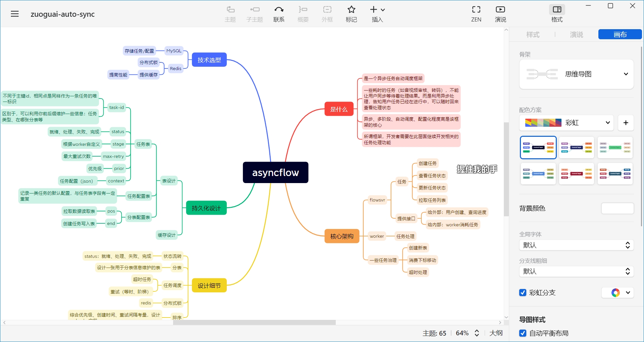This screenshot has width=644, height=342.
Task: Select the Redis subtopic
Action: pyautogui.click(x=175, y=68)
